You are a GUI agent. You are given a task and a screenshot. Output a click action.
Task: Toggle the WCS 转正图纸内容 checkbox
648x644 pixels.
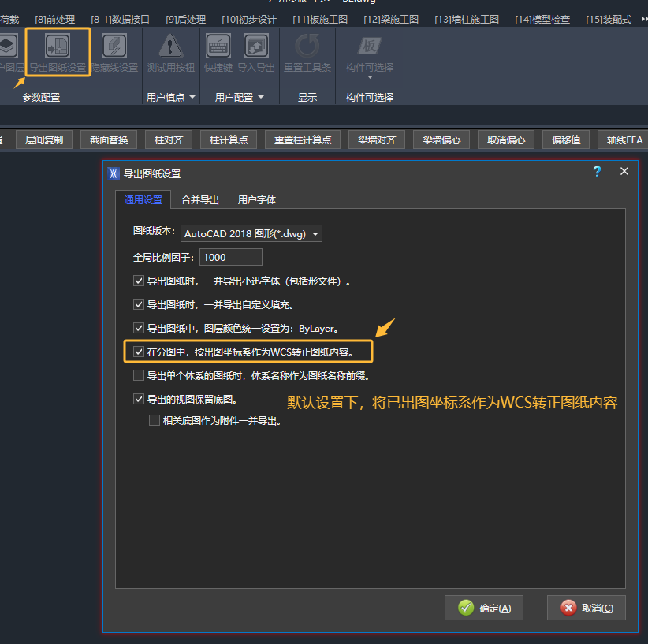[140, 352]
